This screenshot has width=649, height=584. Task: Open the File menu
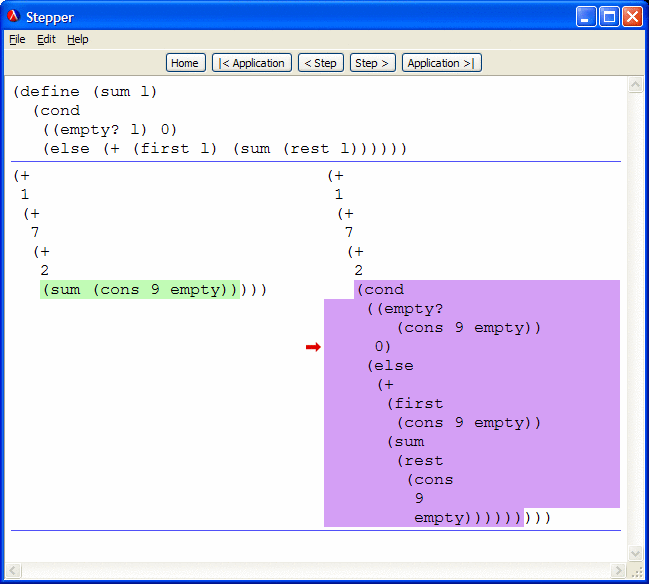[x=17, y=39]
